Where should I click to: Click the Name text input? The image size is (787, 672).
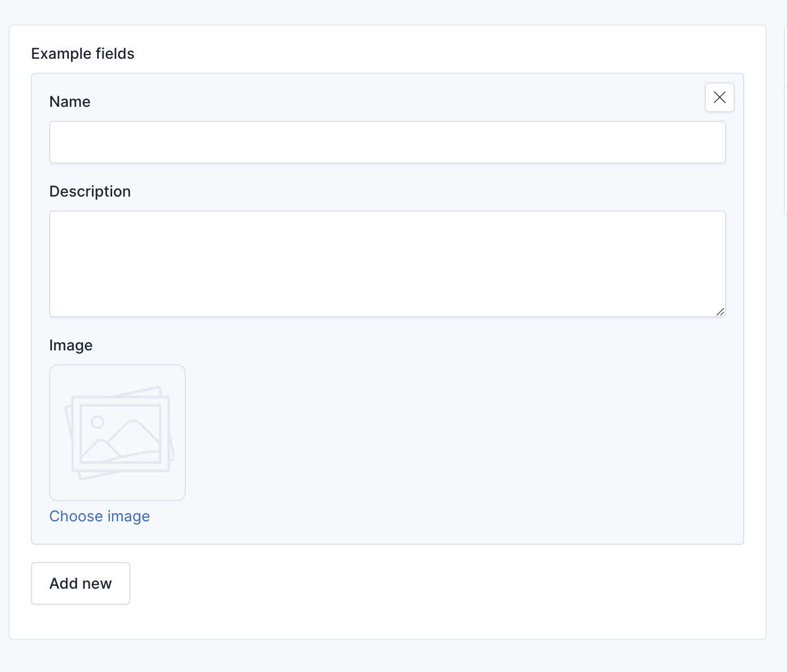point(387,142)
